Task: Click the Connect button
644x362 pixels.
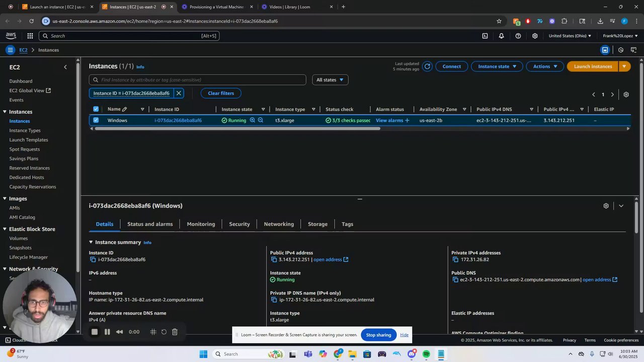Action: [x=451, y=66]
